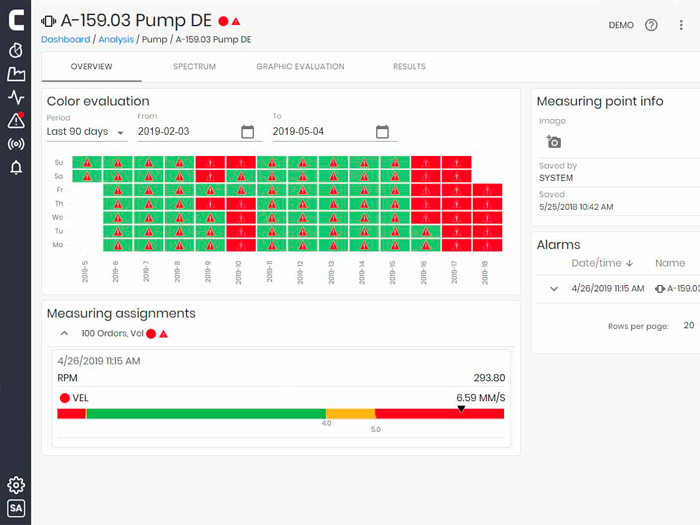This screenshot has height=525, width=700.
Task: Open the sensor broadcast icon in sidebar
Action: pyautogui.click(x=16, y=144)
